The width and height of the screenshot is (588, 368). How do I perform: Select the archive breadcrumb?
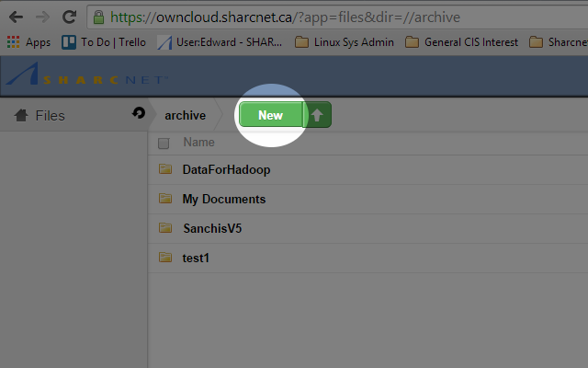click(185, 115)
